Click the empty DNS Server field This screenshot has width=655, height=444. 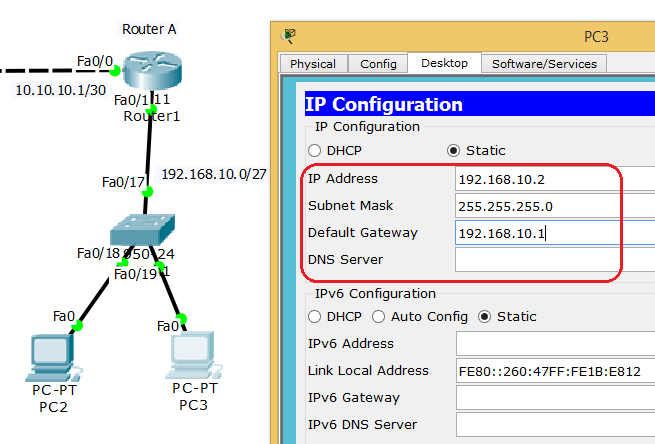click(x=554, y=260)
